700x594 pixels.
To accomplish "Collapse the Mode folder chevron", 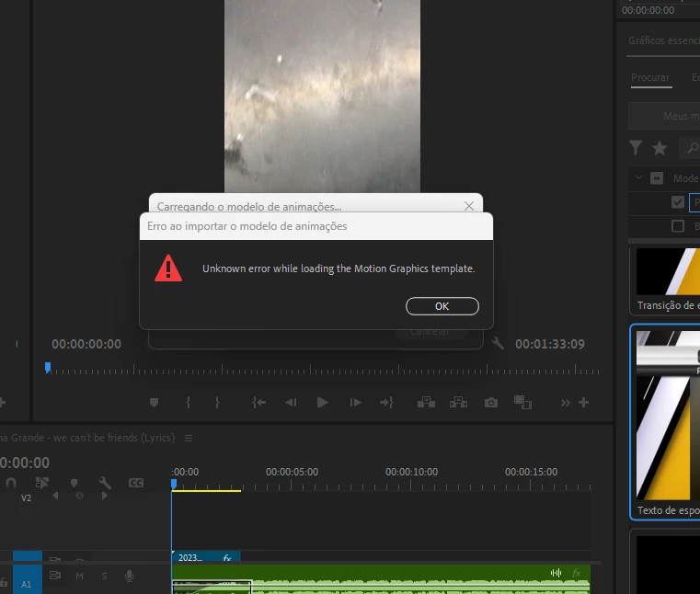I will tap(639, 177).
